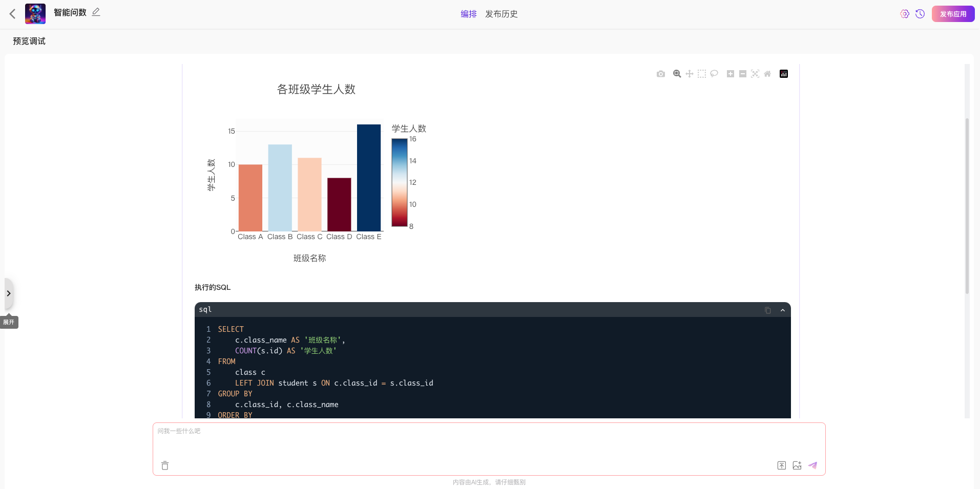Click the Class B bar

[280, 188]
